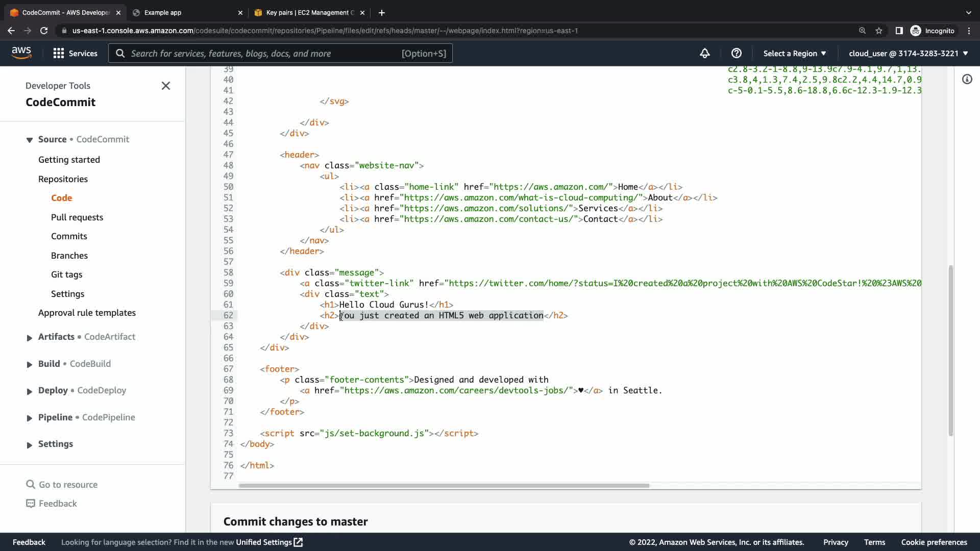Open the cloud_user account dropdown
The height and width of the screenshot is (551, 980).
908,54
